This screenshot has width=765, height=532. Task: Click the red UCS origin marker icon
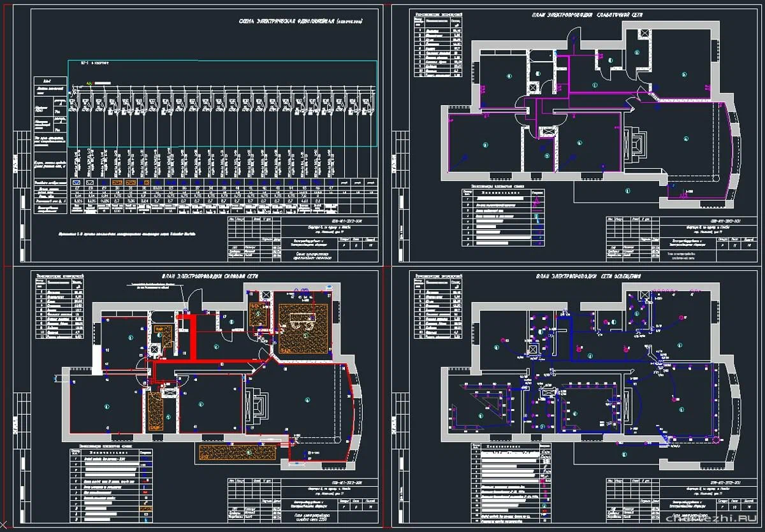click(6, 524)
